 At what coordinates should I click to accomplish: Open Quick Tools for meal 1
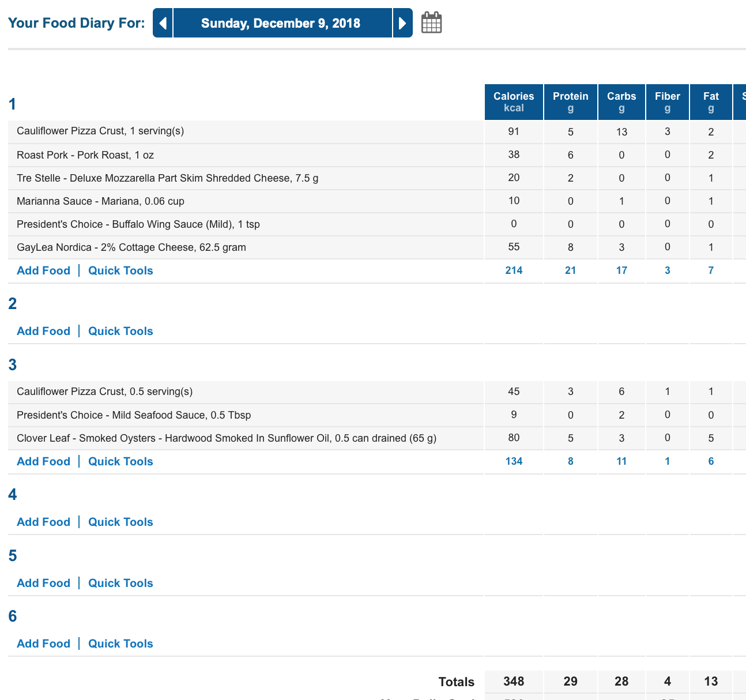click(120, 270)
